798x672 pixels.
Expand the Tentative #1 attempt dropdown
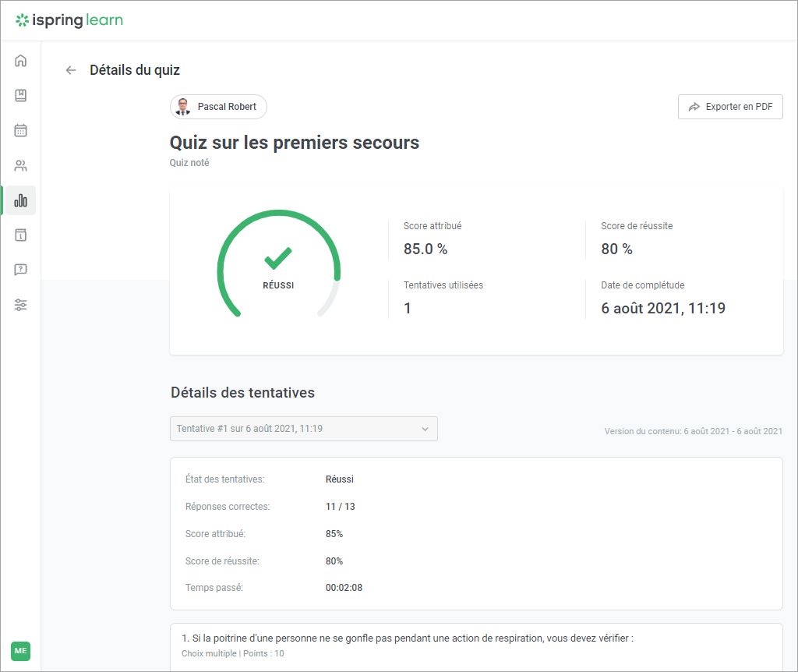pos(303,429)
